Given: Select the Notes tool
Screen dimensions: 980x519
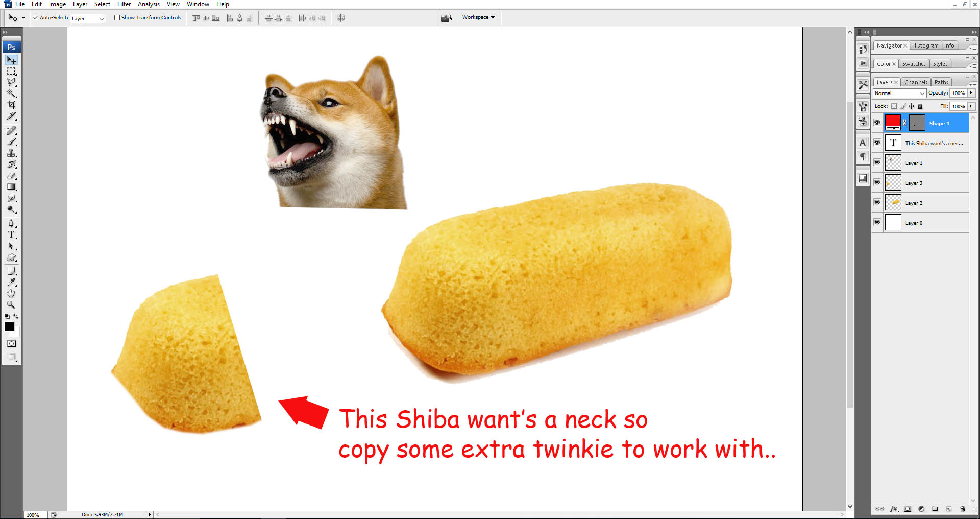Looking at the screenshot, I should tap(11, 271).
